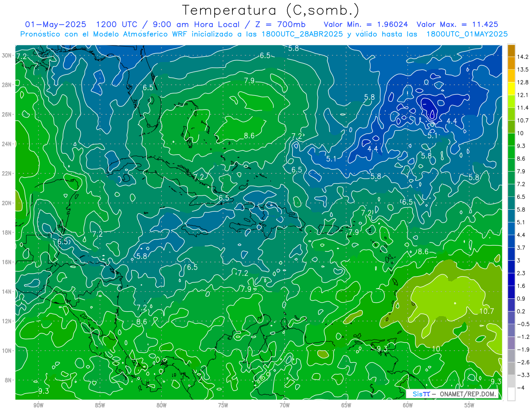Click the color bar label "12.8"
The height and width of the screenshot is (411, 532).
524,82
